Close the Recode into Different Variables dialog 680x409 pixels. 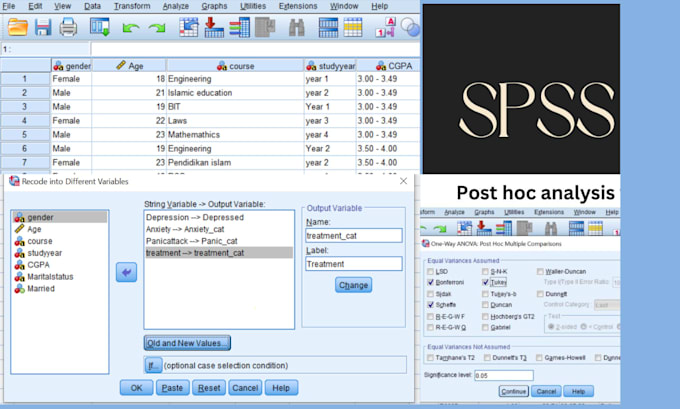click(x=403, y=181)
